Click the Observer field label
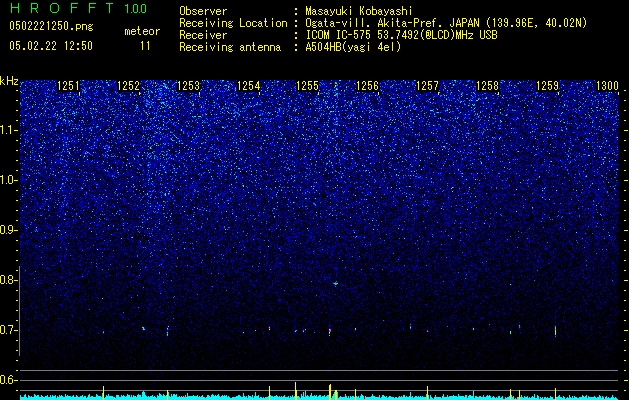 203,11
